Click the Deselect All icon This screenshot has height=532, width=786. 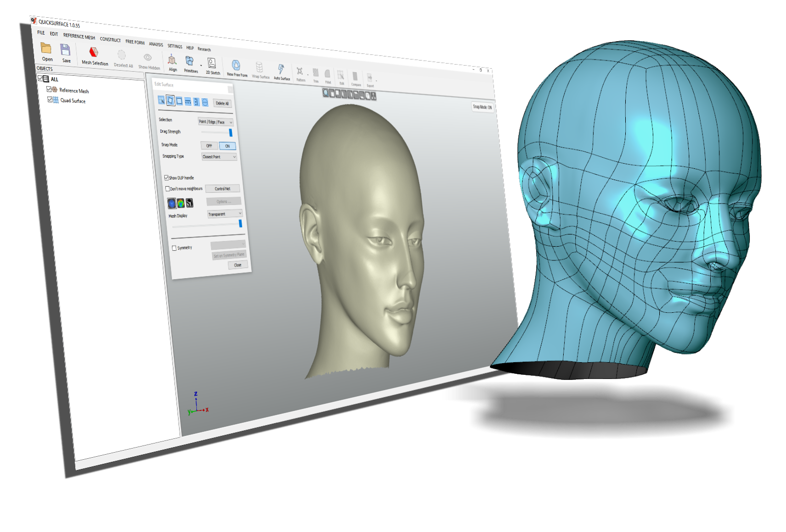122,55
